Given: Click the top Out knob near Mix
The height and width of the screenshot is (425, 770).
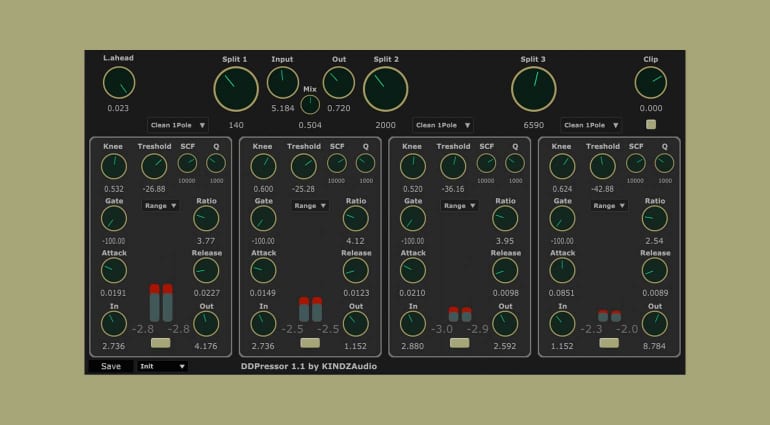Looking at the screenshot, I should coord(338,83).
